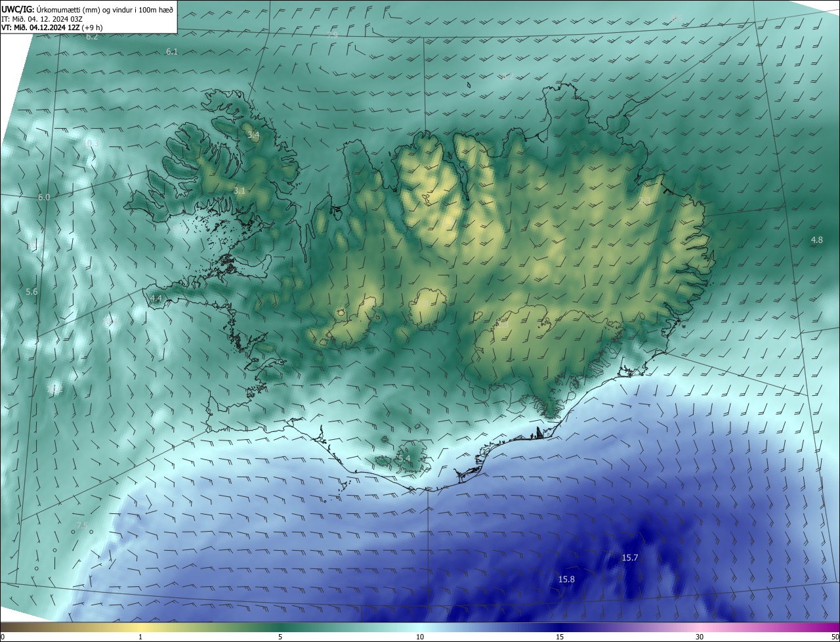Click the 4.4 value on the western peninsula
The height and width of the screenshot is (642, 840).
(156, 298)
